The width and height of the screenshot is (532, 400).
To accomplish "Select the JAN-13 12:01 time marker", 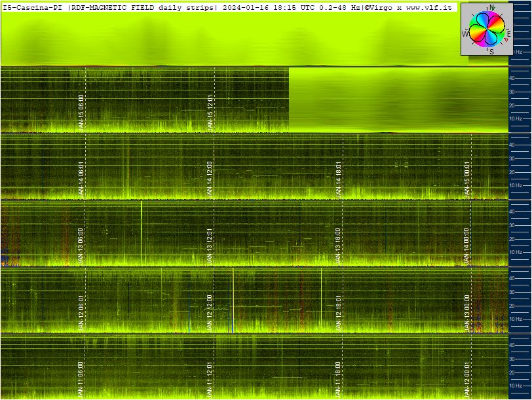I will pyautogui.click(x=210, y=246).
